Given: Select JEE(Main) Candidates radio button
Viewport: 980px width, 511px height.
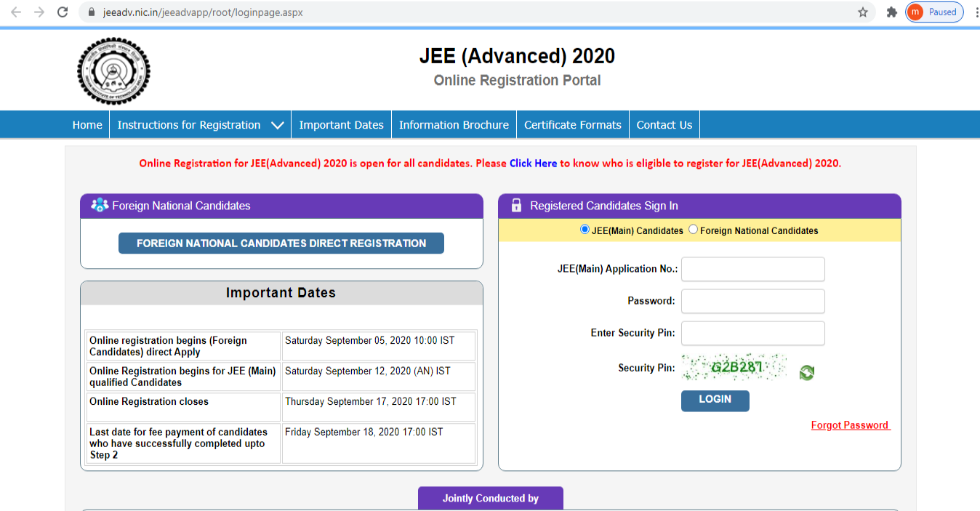Looking at the screenshot, I should (585, 230).
